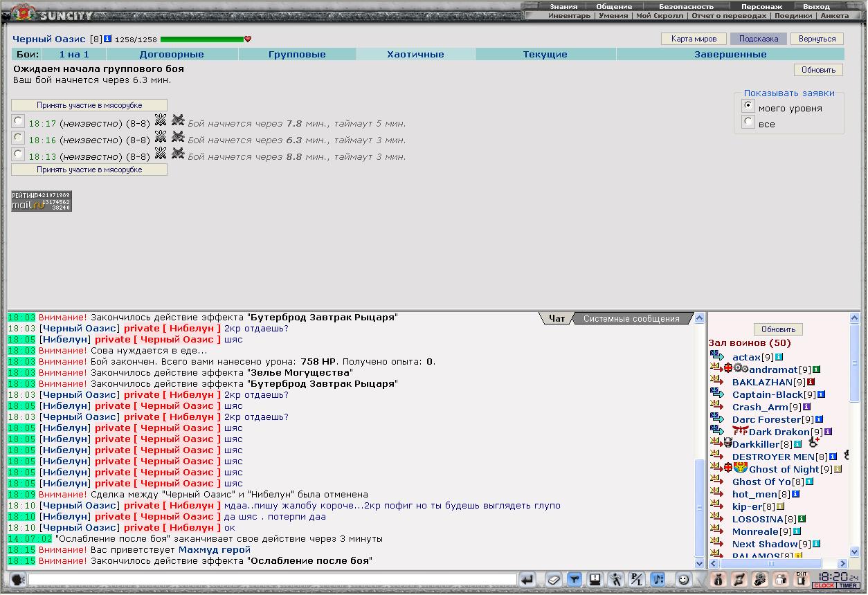868x595 pixels.
Task: Click the Карта миров button
Action: point(694,39)
